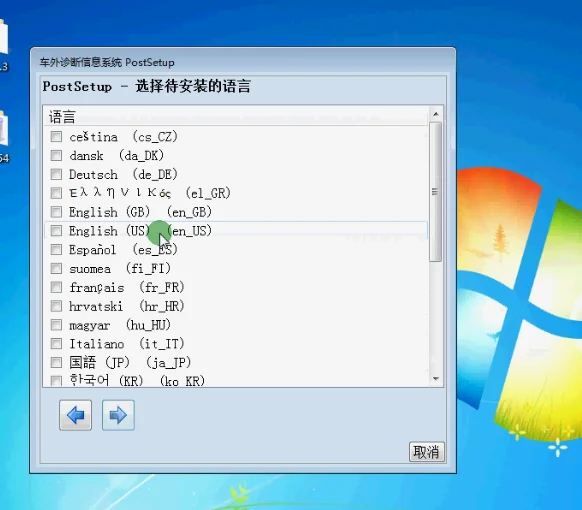The image size is (582, 510).
Task: Click the magyar (hu_HU) row text
Action: coord(120,325)
